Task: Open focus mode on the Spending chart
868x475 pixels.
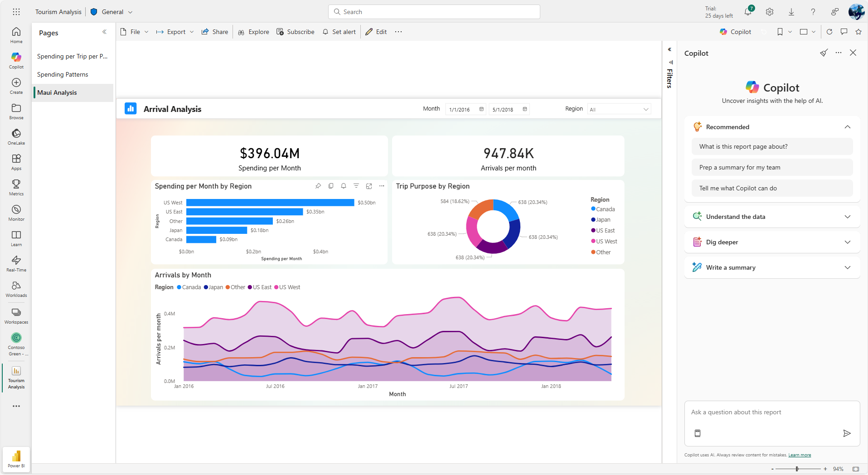Action: point(369,186)
